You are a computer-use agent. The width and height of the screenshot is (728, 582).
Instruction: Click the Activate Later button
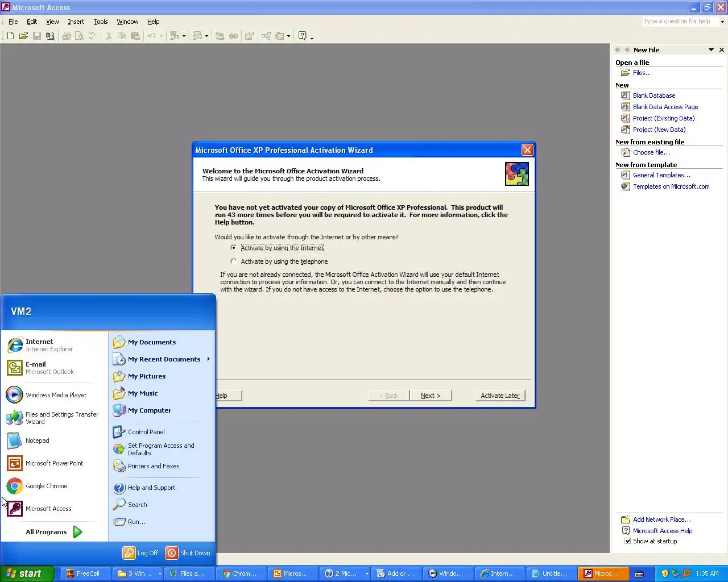(x=500, y=396)
